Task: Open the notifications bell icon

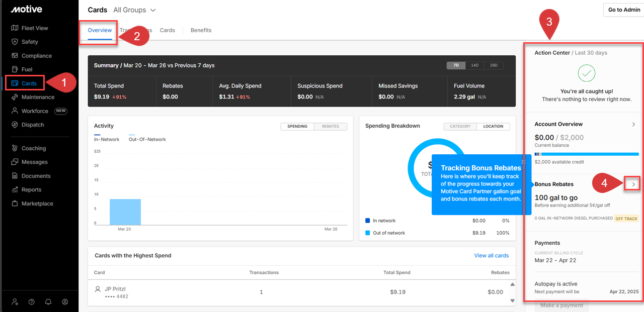Action: click(x=48, y=302)
